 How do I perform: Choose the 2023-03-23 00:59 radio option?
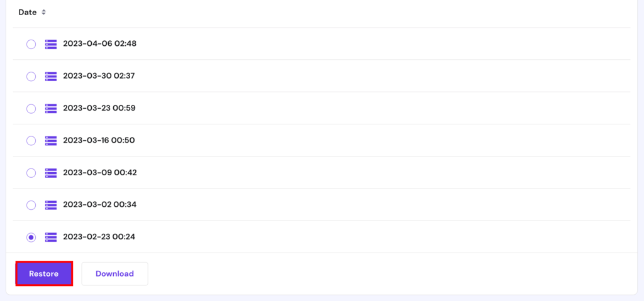click(31, 109)
